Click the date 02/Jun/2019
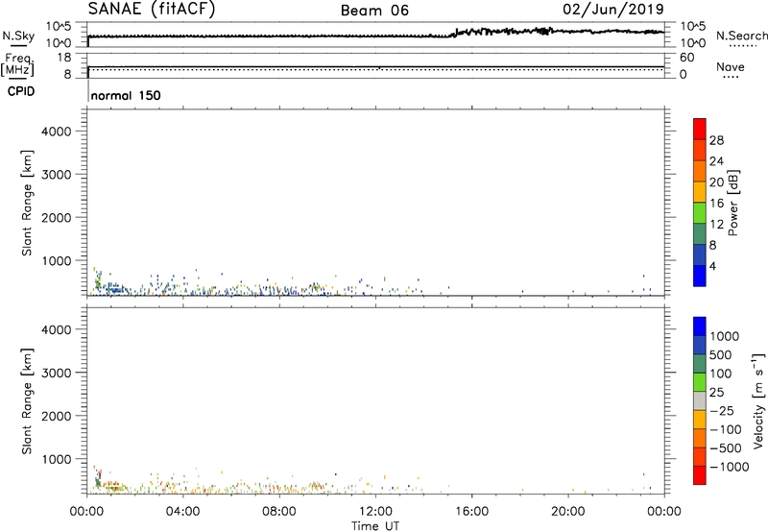The height and width of the screenshot is (532, 768). 613,10
